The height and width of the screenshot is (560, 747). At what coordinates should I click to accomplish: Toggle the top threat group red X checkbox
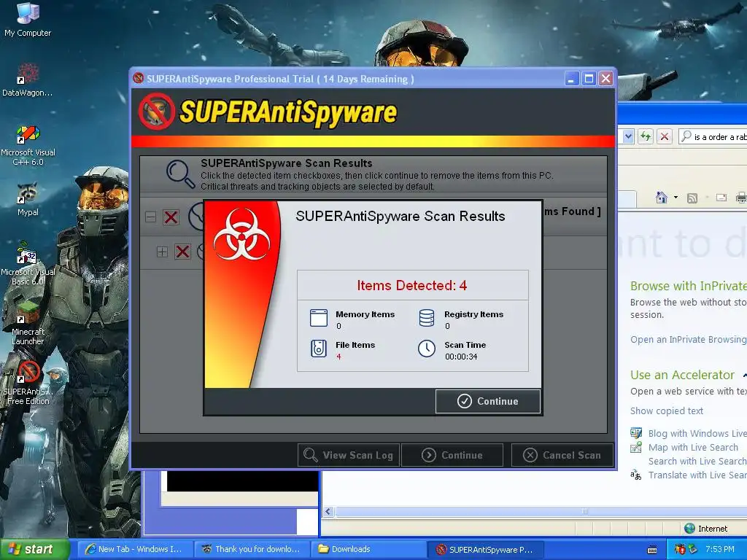coord(171,217)
